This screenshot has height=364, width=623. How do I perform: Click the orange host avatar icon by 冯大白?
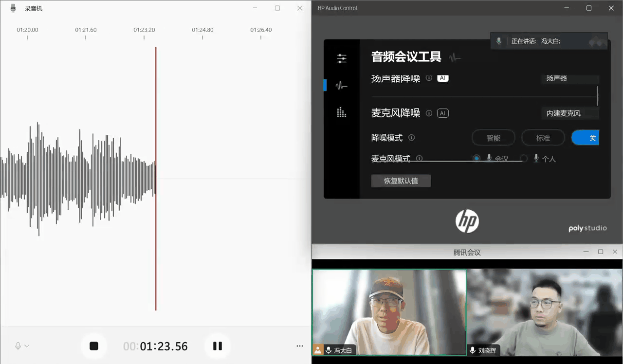tap(318, 350)
